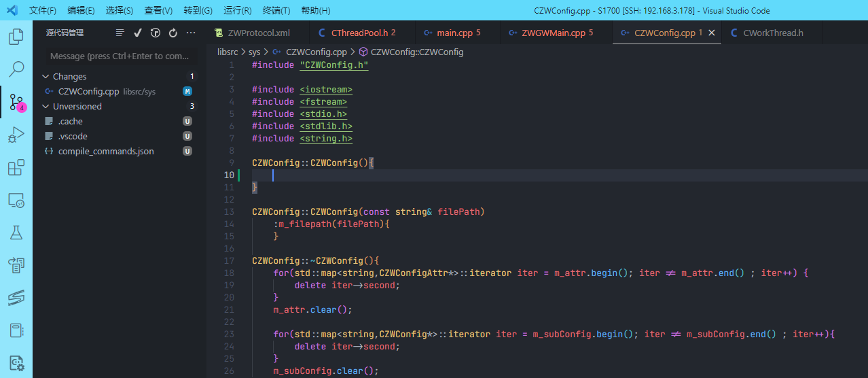Close the CZWConfig.cpp tab
This screenshot has height=378, width=868.
coord(712,33)
